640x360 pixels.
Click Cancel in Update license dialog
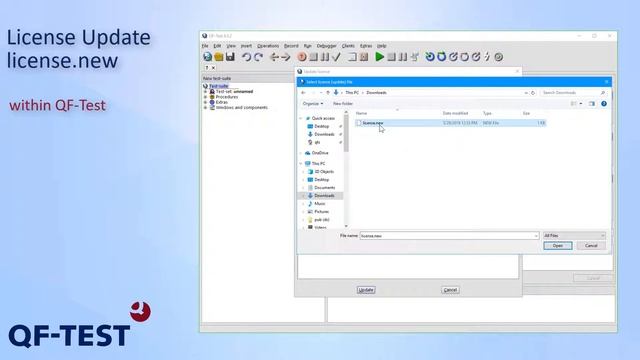click(x=450, y=290)
